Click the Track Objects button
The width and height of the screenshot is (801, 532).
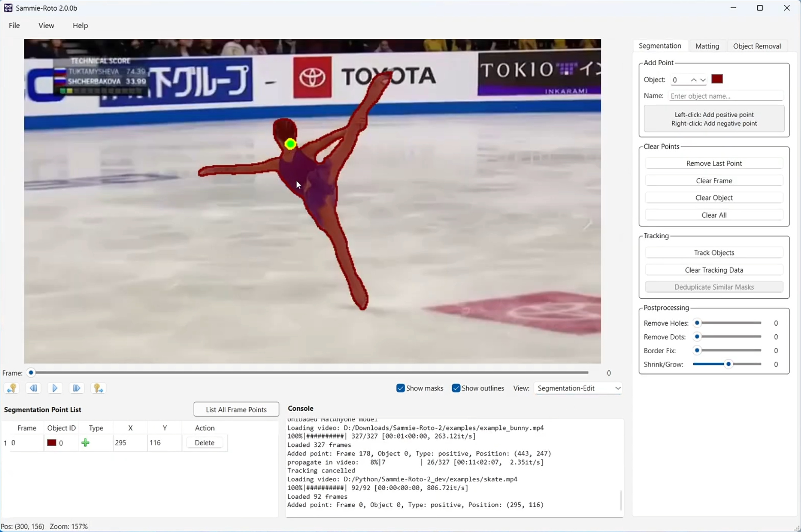(x=714, y=253)
